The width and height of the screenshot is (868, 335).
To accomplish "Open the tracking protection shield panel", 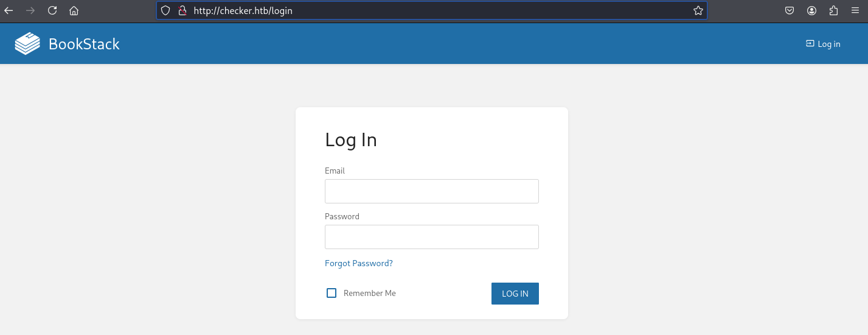I will [x=165, y=10].
